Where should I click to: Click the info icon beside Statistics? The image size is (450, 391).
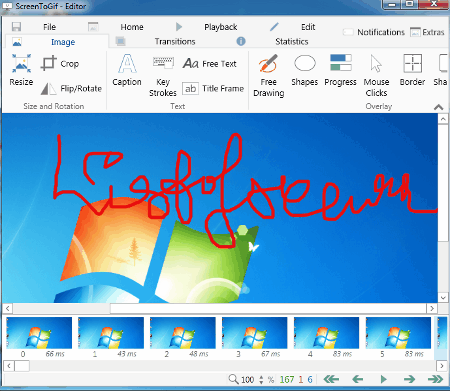(x=241, y=41)
